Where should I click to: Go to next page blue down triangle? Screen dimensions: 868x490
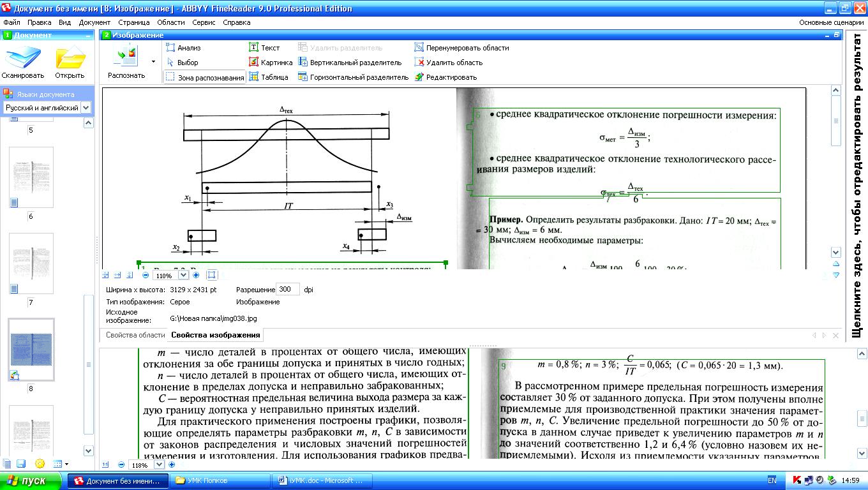pyautogui.click(x=836, y=275)
